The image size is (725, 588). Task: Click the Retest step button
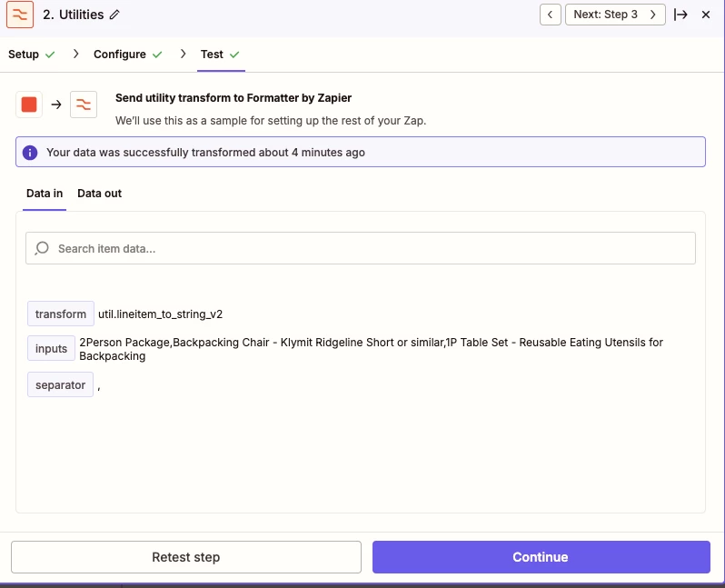[x=186, y=557]
